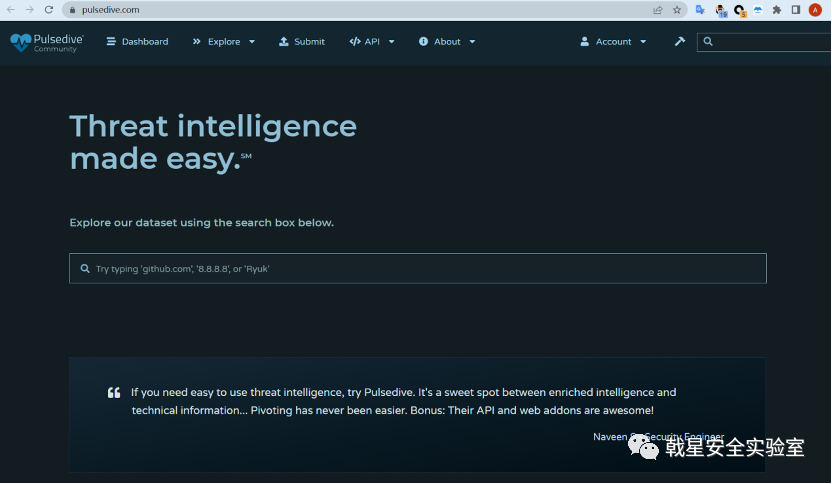Go back in browser history
Image resolution: width=832 pixels, height=484 pixels.
point(11,10)
